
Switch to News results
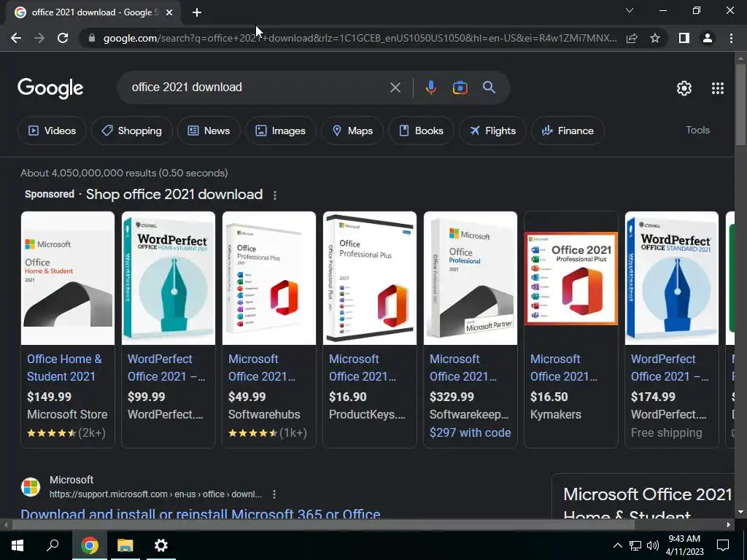tap(209, 131)
